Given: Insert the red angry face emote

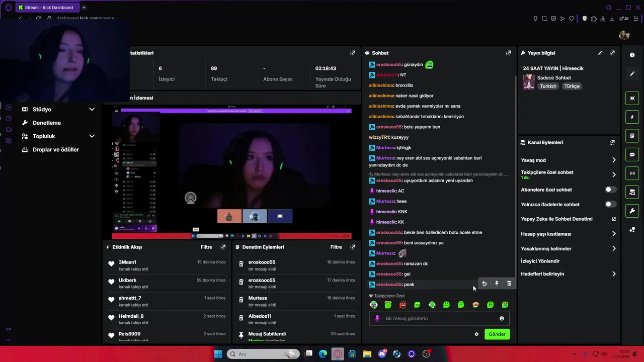Looking at the screenshot, I should pos(403,305).
